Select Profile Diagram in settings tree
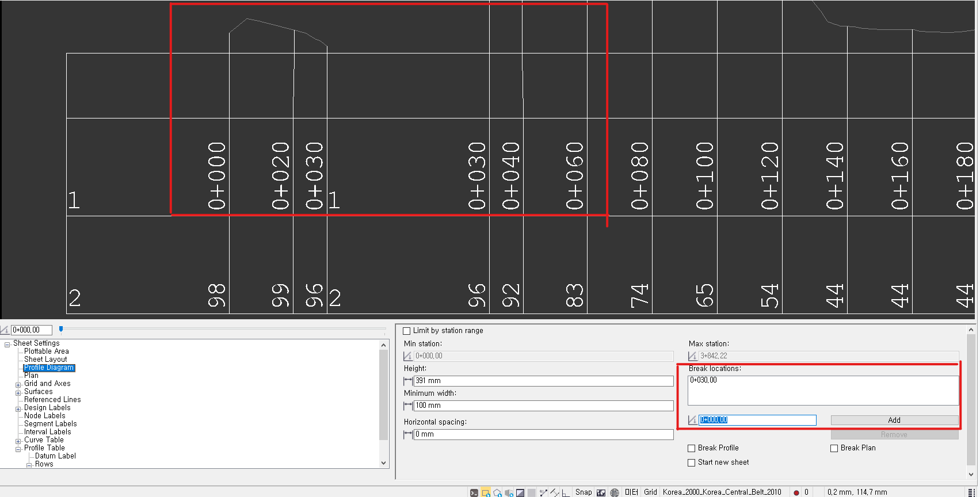This screenshot has height=497, width=980. (x=49, y=368)
